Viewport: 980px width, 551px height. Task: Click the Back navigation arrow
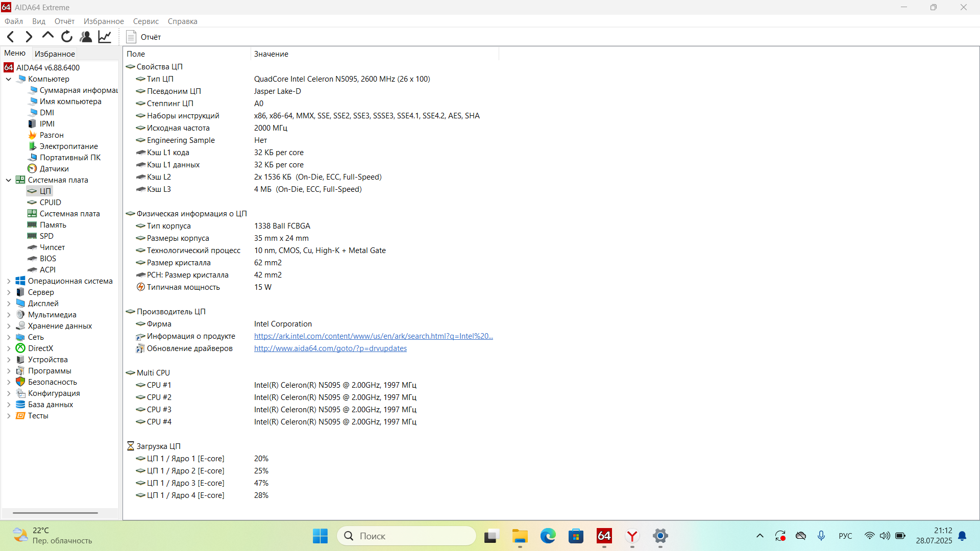coord(11,37)
